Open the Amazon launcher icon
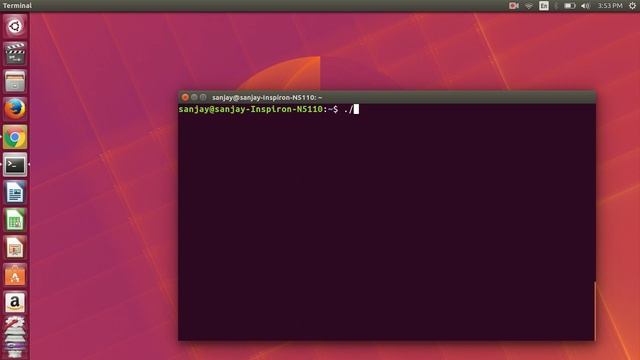The height and width of the screenshot is (360, 640). (x=15, y=303)
